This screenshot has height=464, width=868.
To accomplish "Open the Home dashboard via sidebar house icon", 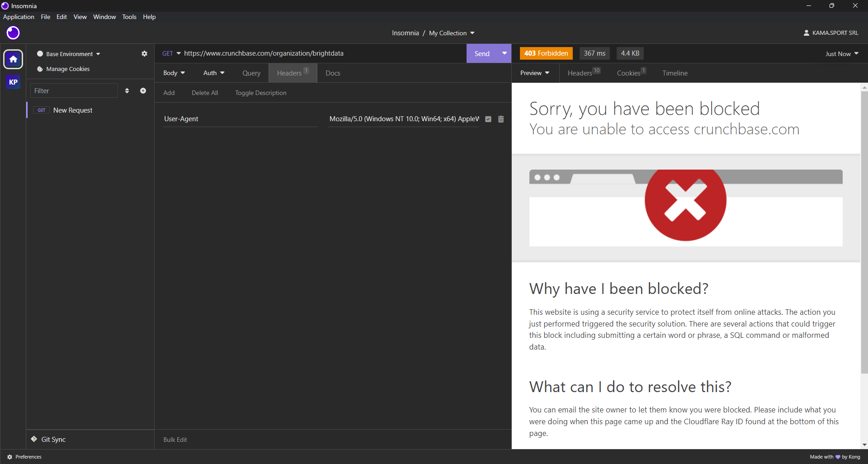I will click(13, 59).
